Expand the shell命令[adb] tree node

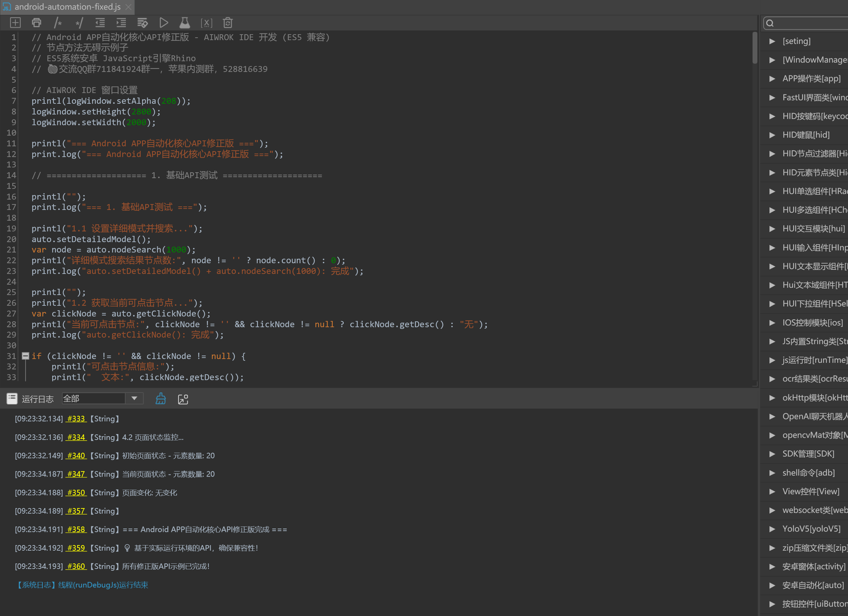[772, 473]
